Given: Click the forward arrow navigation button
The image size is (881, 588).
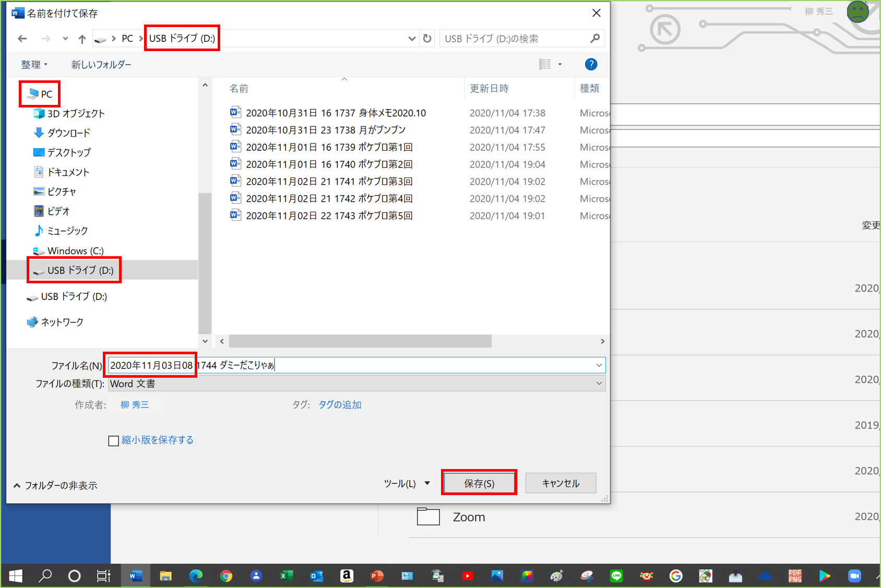Looking at the screenshot, I should click(46, 39).
